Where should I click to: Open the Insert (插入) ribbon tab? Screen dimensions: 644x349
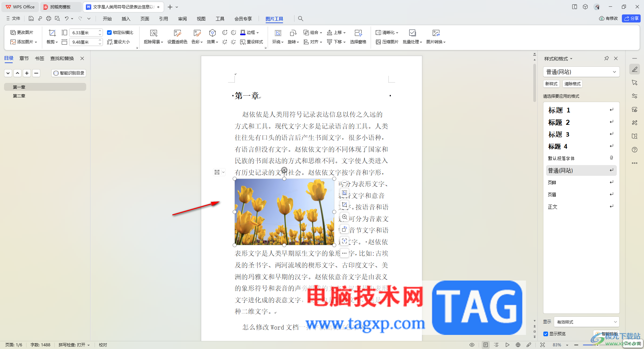pyautogui.click(x=126, y=19)
